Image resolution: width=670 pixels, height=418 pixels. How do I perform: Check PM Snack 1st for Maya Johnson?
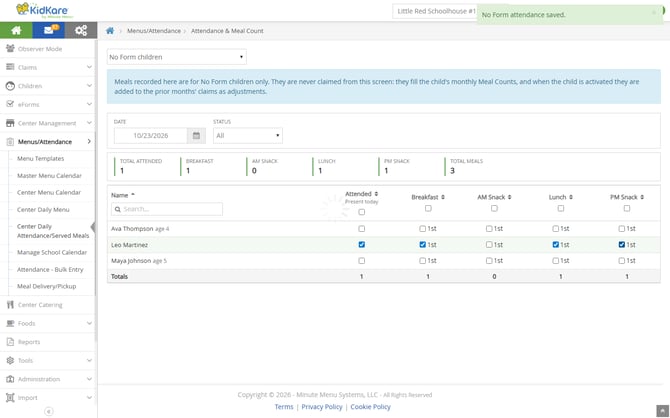click(x=622, y=261)
